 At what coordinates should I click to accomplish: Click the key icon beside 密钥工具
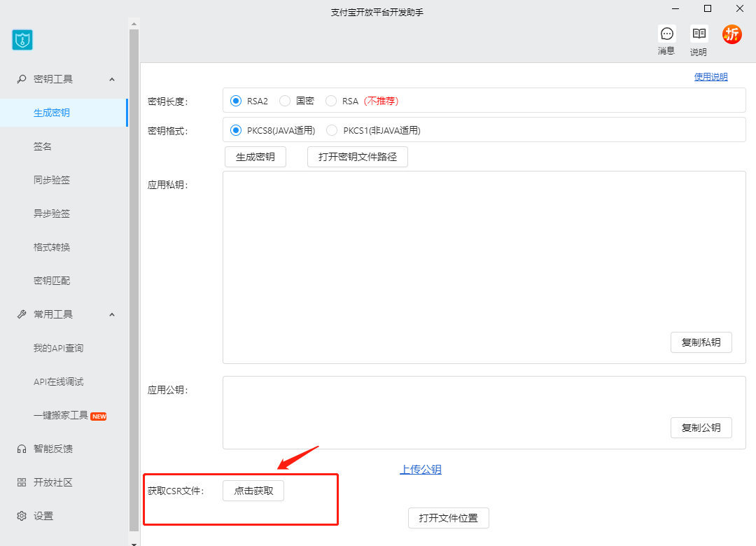(x=22, y=79)
